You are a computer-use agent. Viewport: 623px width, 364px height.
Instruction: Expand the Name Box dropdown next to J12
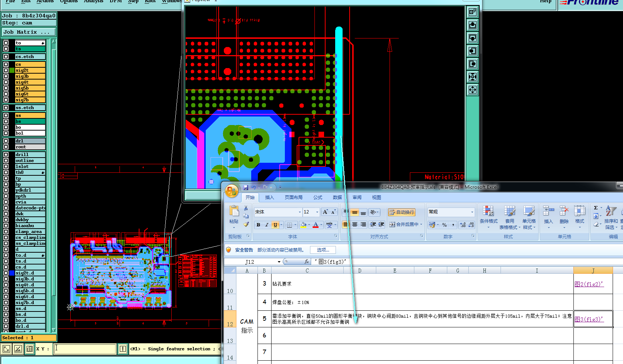(x=279, y=262)
